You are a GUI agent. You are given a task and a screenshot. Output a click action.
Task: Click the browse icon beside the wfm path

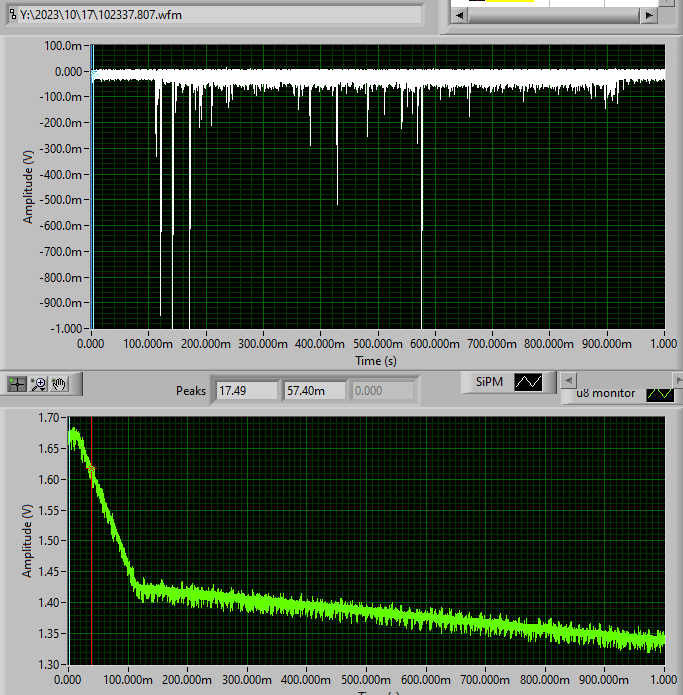13,14
